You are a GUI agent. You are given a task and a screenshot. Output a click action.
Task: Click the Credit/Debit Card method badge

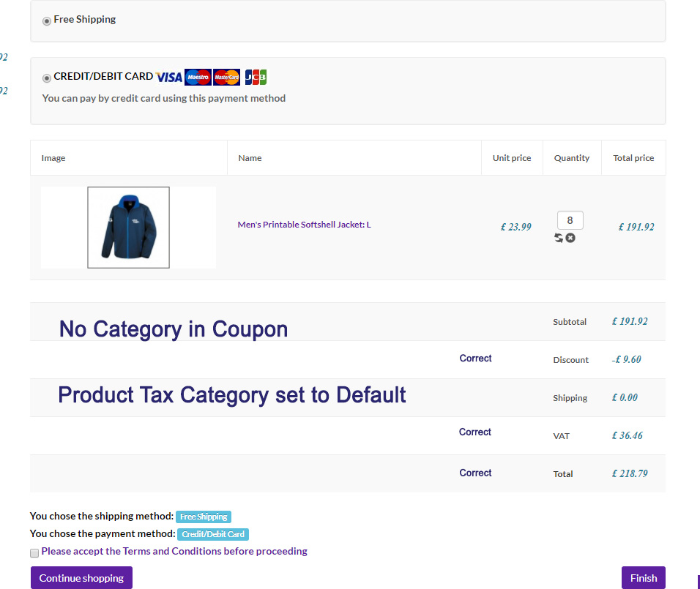click(213, 534)
